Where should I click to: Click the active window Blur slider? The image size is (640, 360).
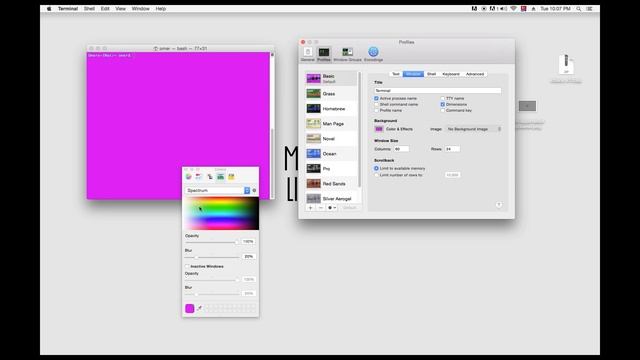pyautogui.click(x=211, y=257)
